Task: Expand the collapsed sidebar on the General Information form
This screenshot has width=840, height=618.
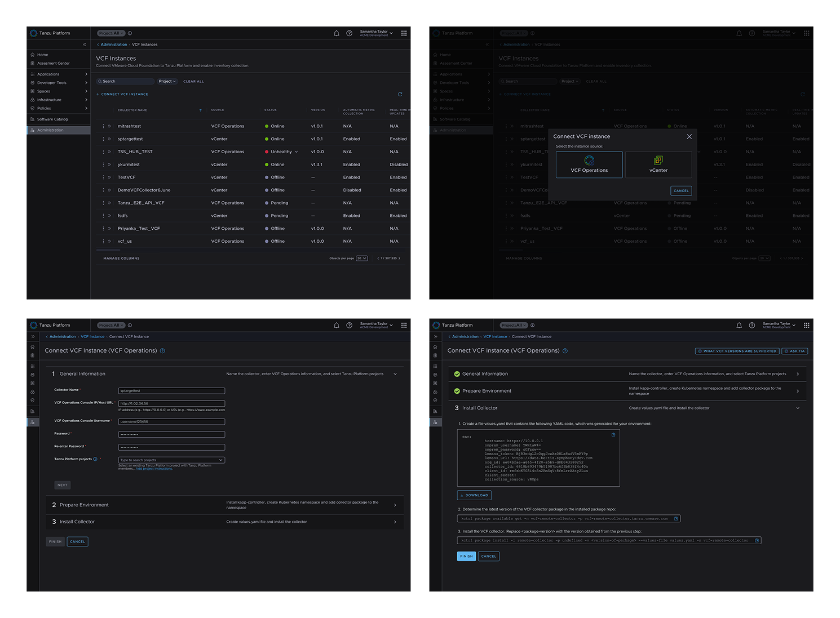Action: (33, 336)
